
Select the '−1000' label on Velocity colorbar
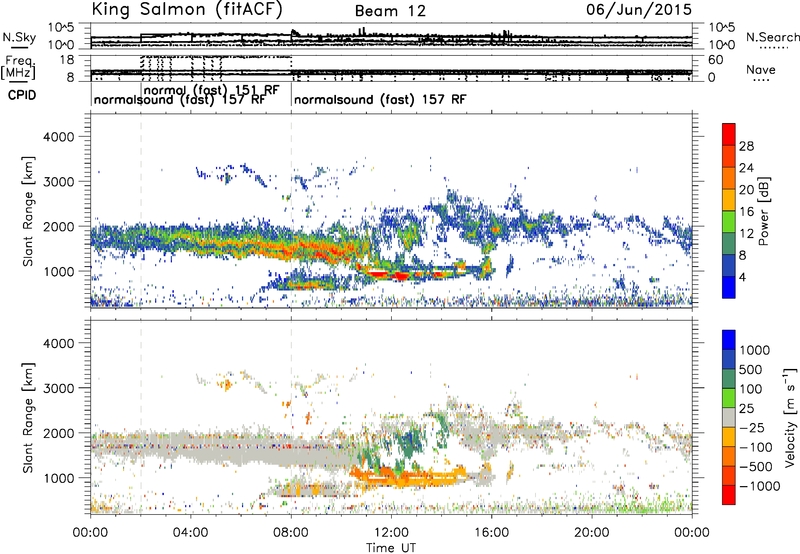[x=760, y=486]
